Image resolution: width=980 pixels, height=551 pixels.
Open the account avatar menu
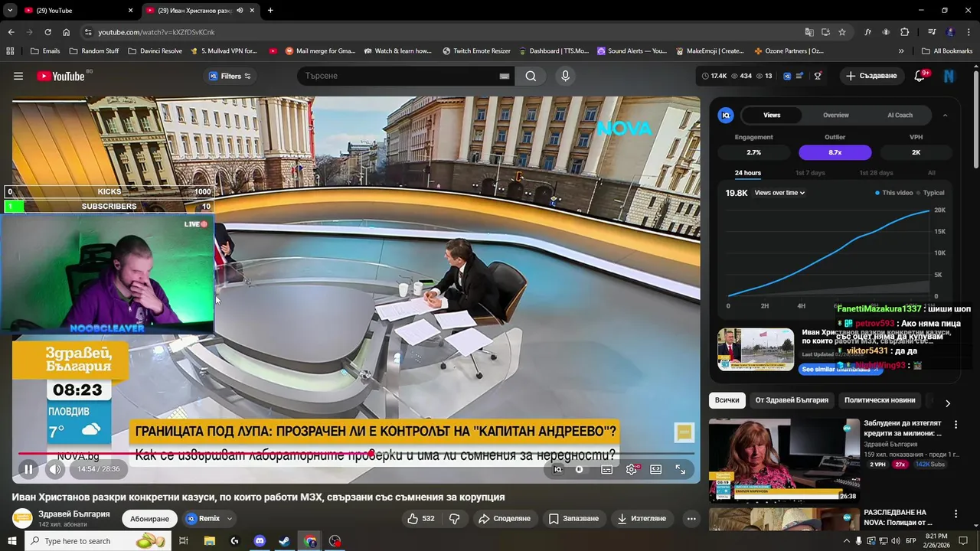[x=949, y=76]
